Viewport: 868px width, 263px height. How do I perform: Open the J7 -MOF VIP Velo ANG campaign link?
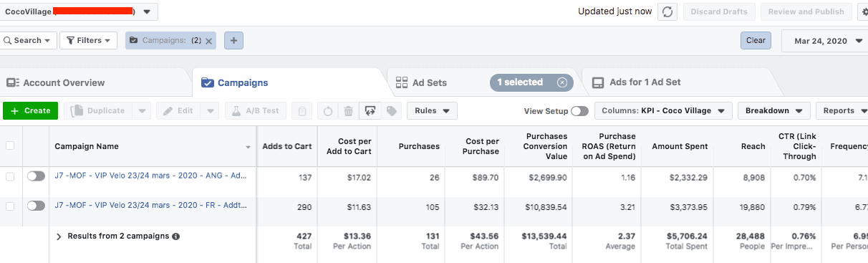151,176
